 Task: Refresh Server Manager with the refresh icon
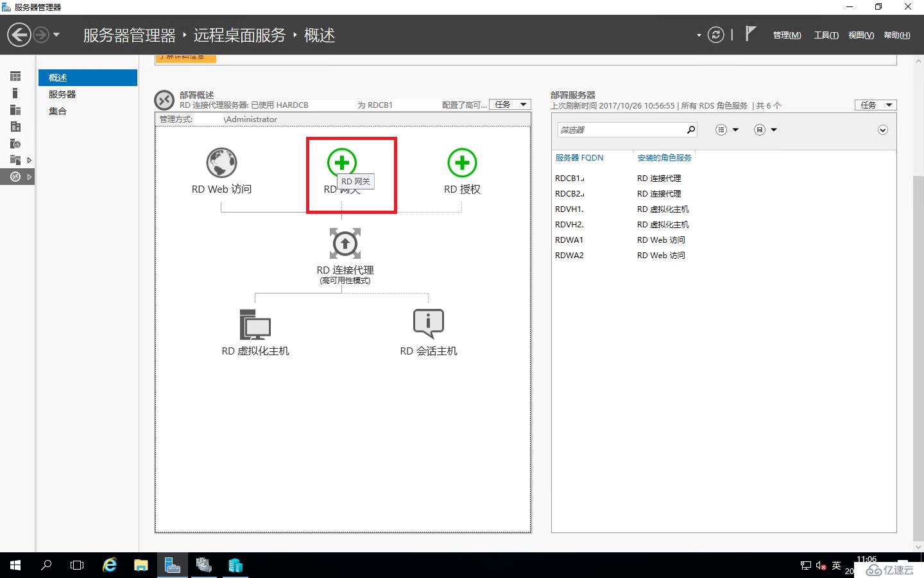[x=716, y=35]
